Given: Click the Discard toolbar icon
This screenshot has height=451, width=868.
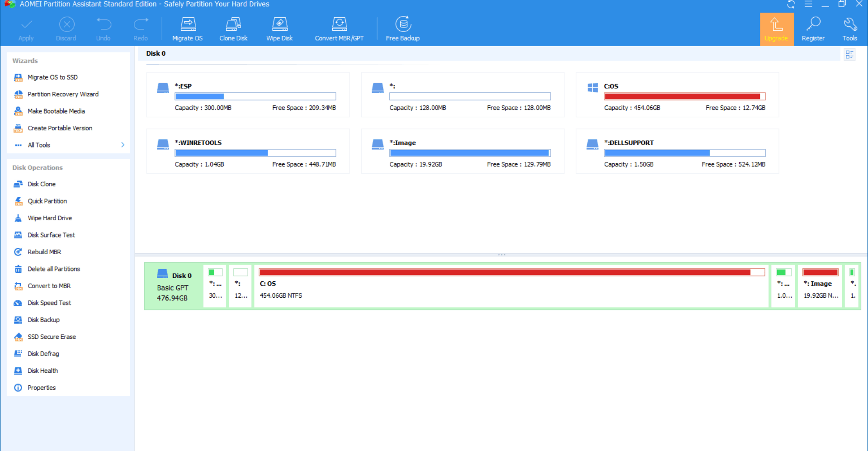Looking at the screenshot, I should point(66,24).
